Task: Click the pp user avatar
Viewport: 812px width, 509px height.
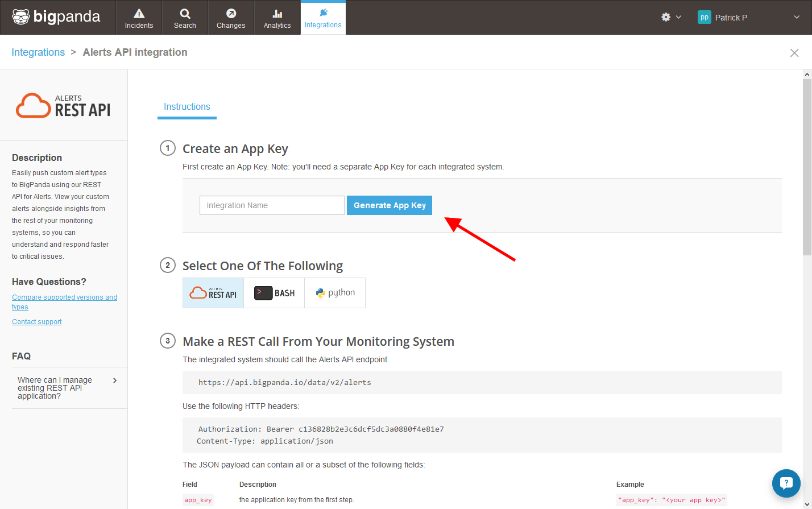Action: tap(704, 17)
